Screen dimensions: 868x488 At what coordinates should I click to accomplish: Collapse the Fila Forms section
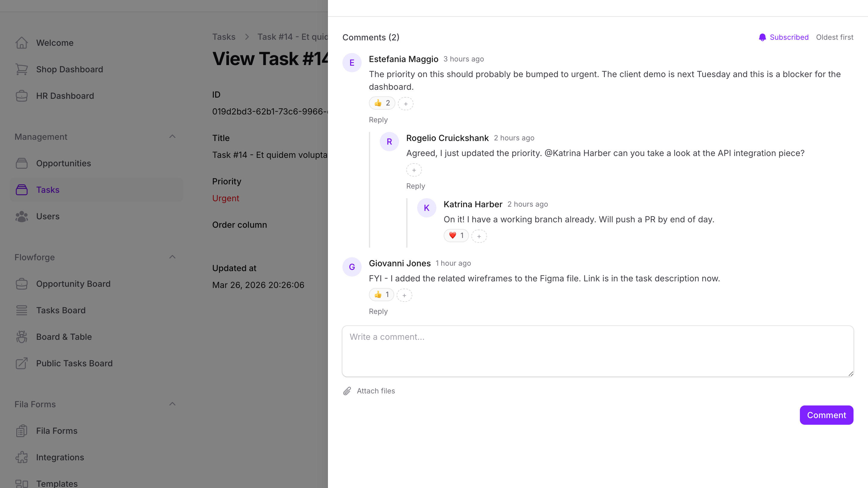pos(172,404)
